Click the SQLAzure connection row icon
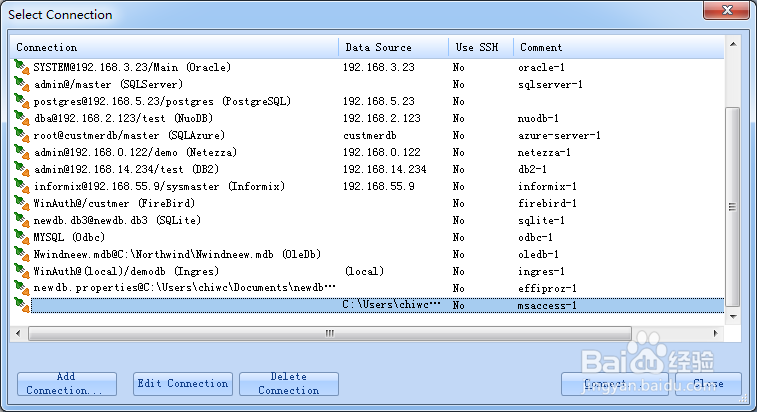Viewport: 757px width, 412px height. 22,135
